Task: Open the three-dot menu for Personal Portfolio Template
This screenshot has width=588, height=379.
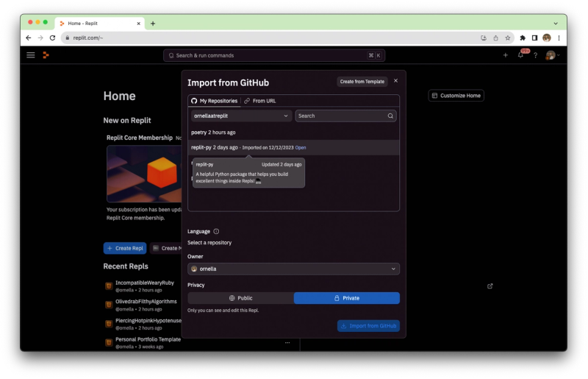Action: pos(287,342)
